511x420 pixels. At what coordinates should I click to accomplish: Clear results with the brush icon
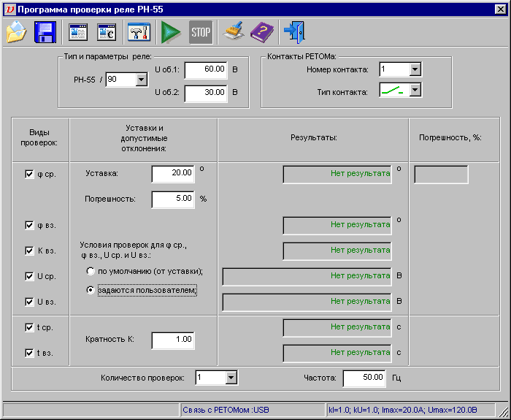tap(234, 32)
